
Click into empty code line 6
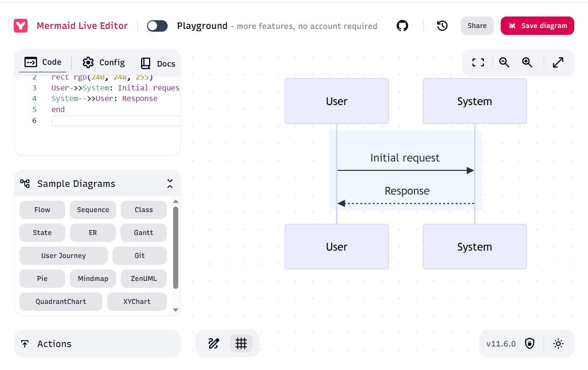[x=116, y=120]
